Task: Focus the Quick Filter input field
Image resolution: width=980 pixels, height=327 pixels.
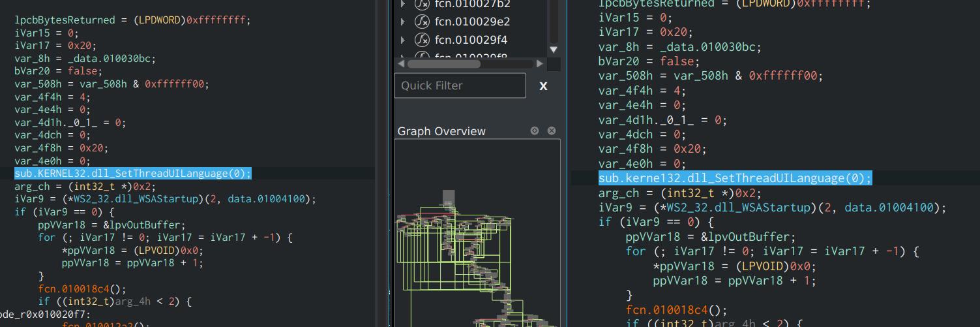Action: [x=460, y=86]
